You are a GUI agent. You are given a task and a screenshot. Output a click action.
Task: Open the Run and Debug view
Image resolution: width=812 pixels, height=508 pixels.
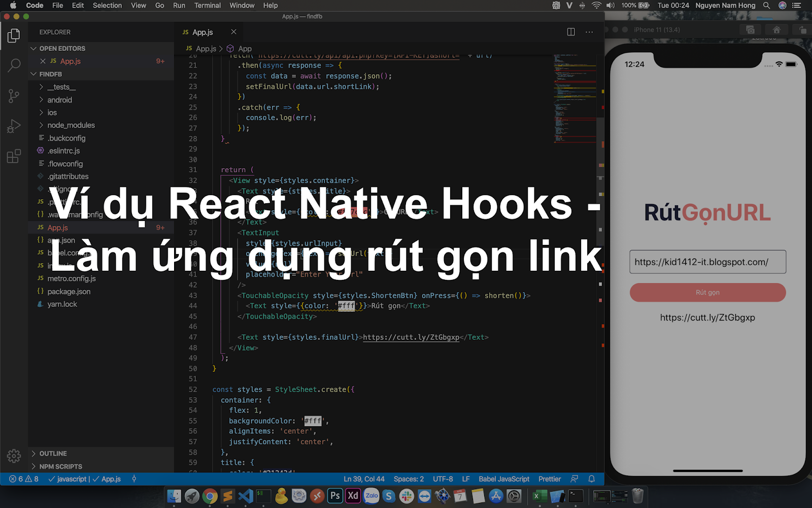pos(14,125)
